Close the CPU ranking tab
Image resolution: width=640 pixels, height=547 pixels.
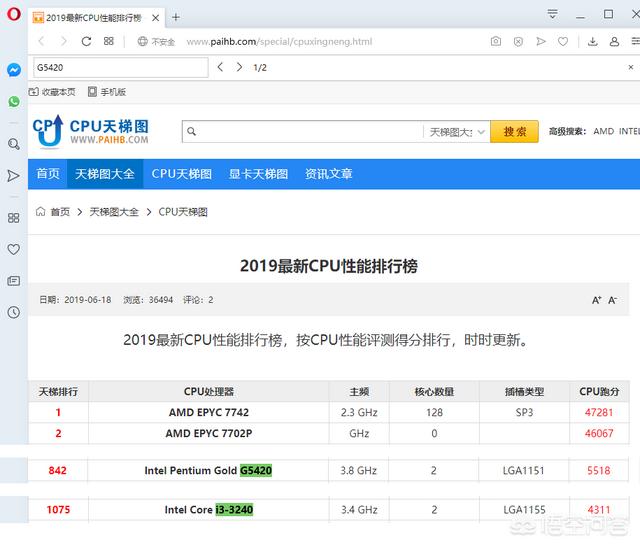click(156, 18)
